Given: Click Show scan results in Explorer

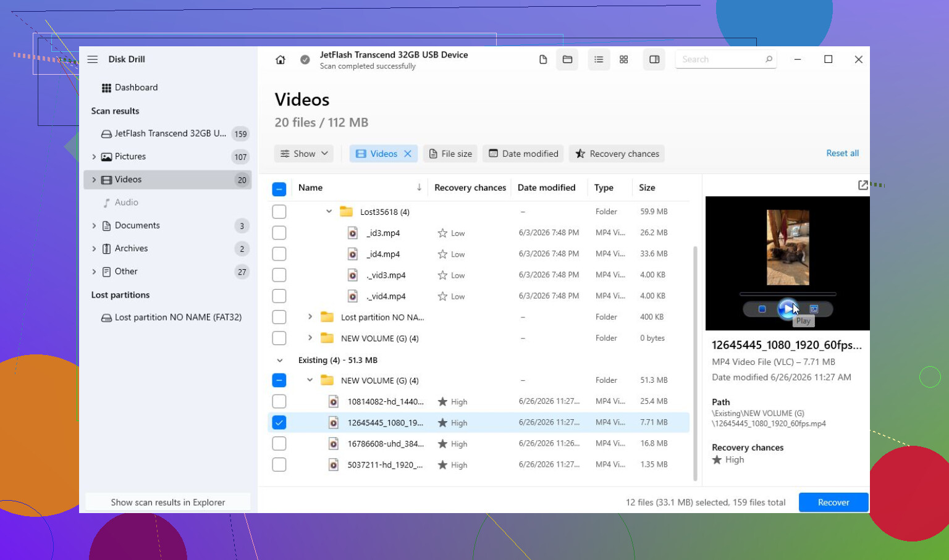Looking at the screenshot, I should (x=168, y=503).
